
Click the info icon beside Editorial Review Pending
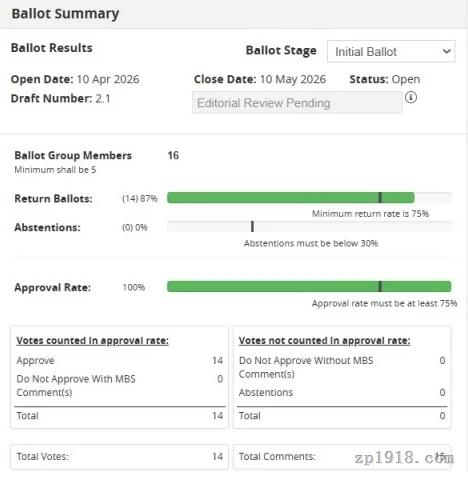coord(411,98)
